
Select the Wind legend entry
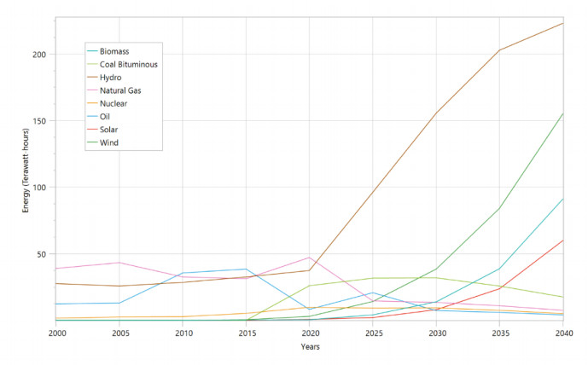click(x=108, y=142)
